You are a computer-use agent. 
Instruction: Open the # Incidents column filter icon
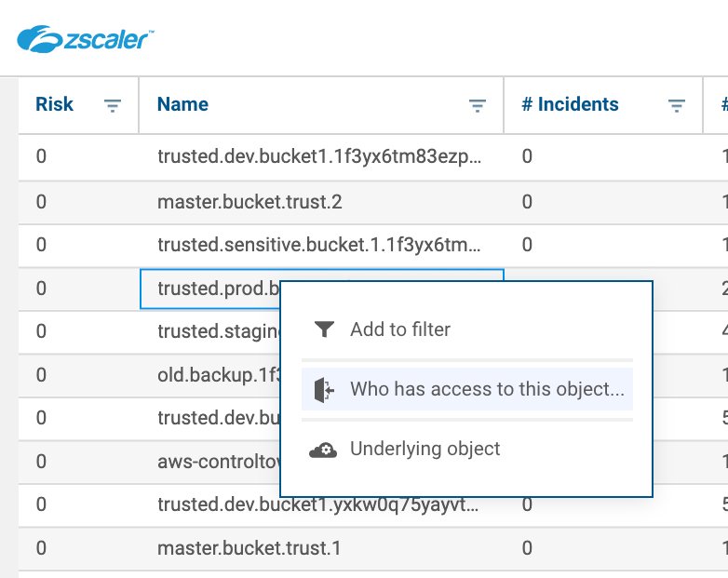click(x=677, y=106)
